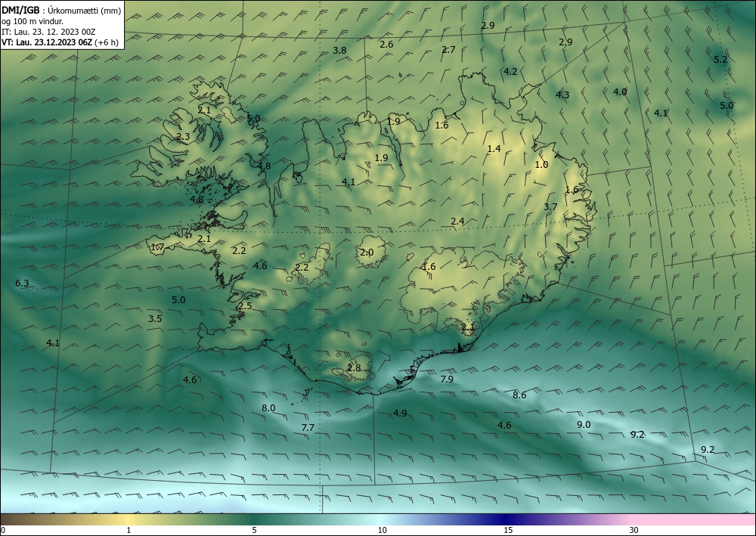
Task: Click the 3.7 value label
Action: tap(550, 207)
